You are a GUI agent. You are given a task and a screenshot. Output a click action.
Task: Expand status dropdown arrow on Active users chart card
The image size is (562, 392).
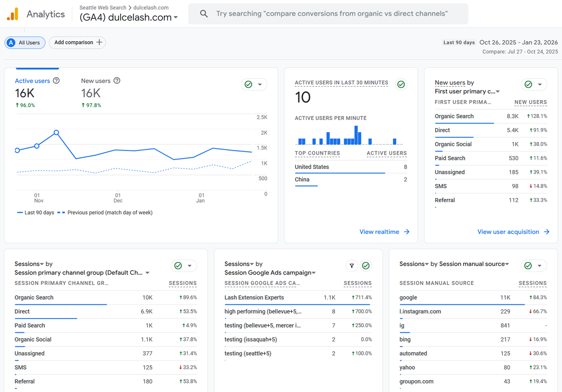(260, 85)
